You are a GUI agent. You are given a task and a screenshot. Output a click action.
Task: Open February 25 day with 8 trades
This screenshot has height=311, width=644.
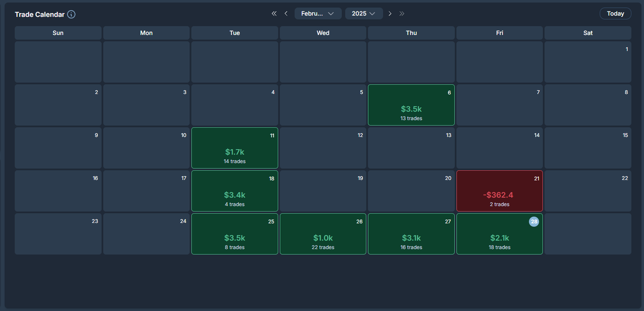[x=235, y=234]
